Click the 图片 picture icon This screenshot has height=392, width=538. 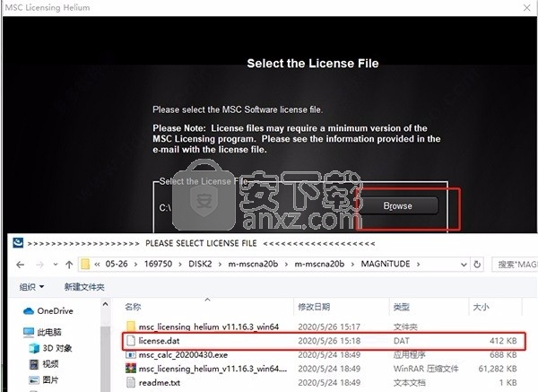(x=34, y=380)
